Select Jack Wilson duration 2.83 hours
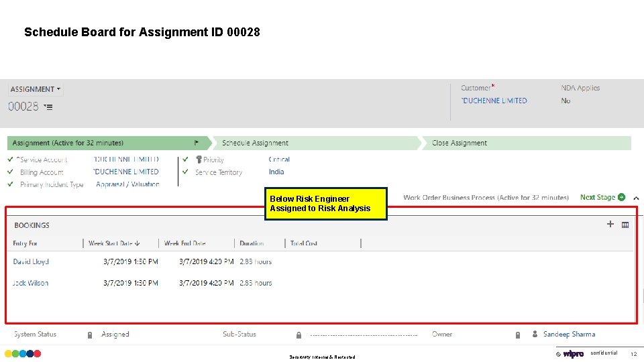 (x=256, y=283)
